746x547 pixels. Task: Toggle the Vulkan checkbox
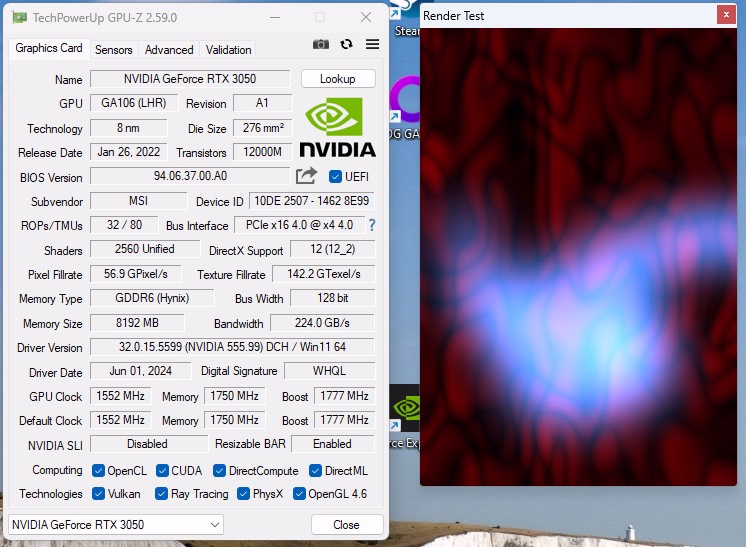pyautogui.click(x=98, y=494)
